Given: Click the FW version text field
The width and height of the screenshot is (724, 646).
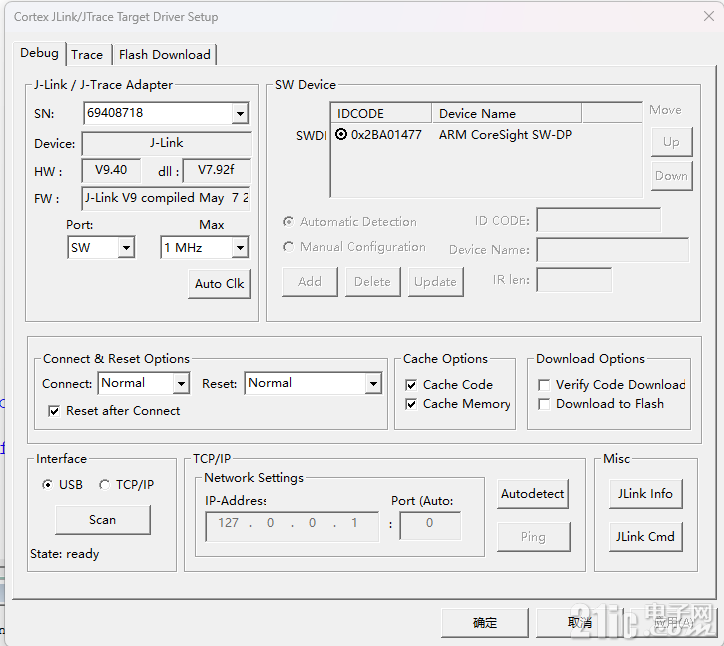Looking at the screenshot, I should tap(166, 199).
